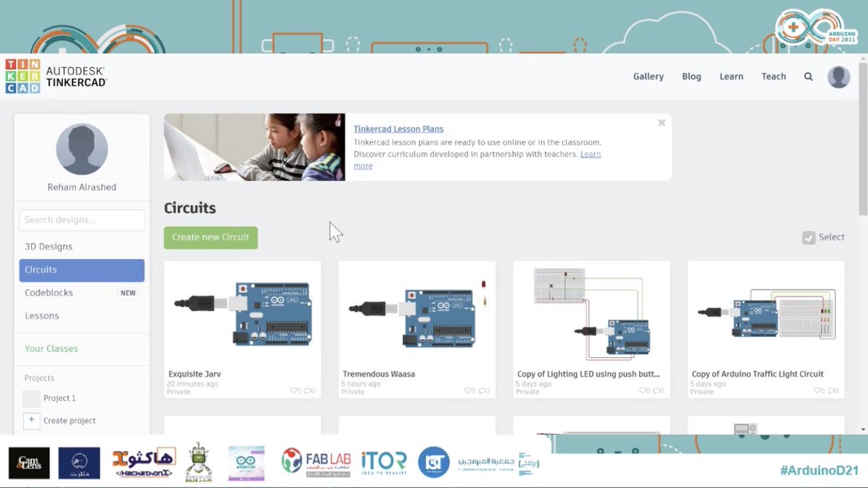Click comment icon on Lighting LED card
Viewport: 868px width, 488px height.
[x=656, y=390]
